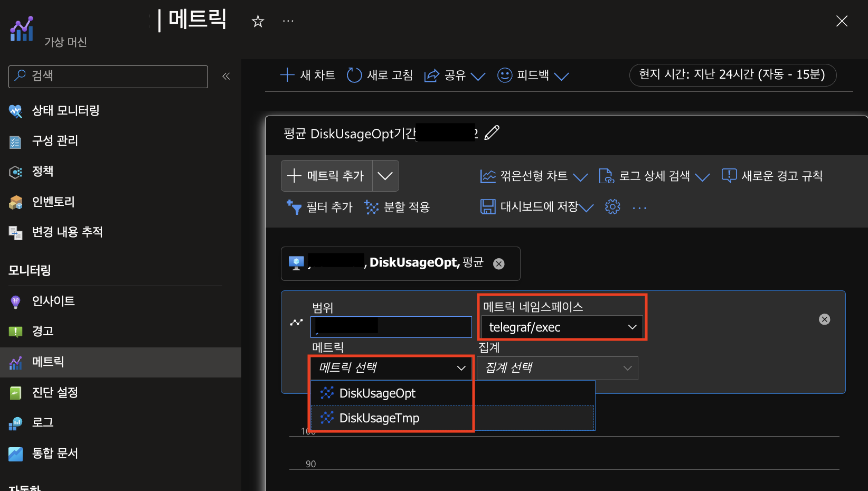Click 새로 고침 refresh icon

[354, 75]
